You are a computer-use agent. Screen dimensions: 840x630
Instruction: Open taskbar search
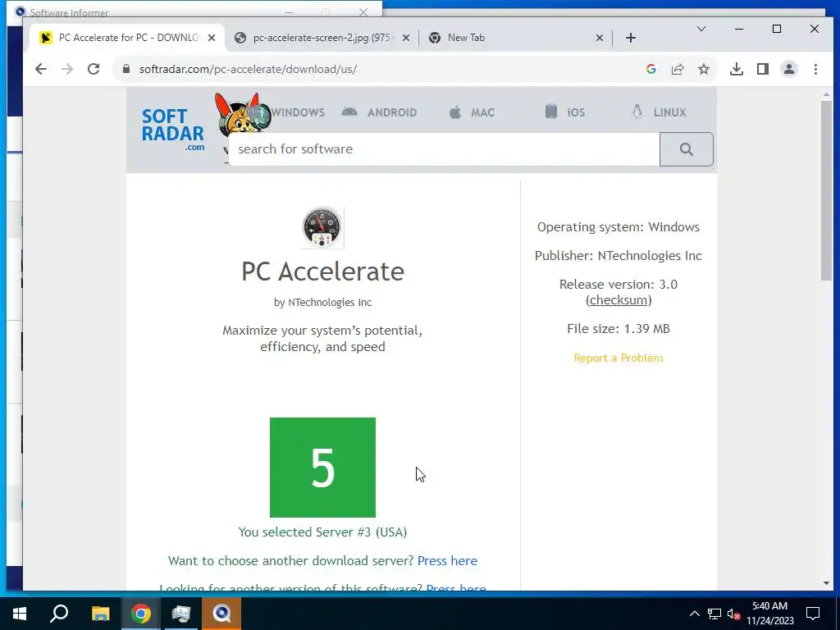[59, 614]
